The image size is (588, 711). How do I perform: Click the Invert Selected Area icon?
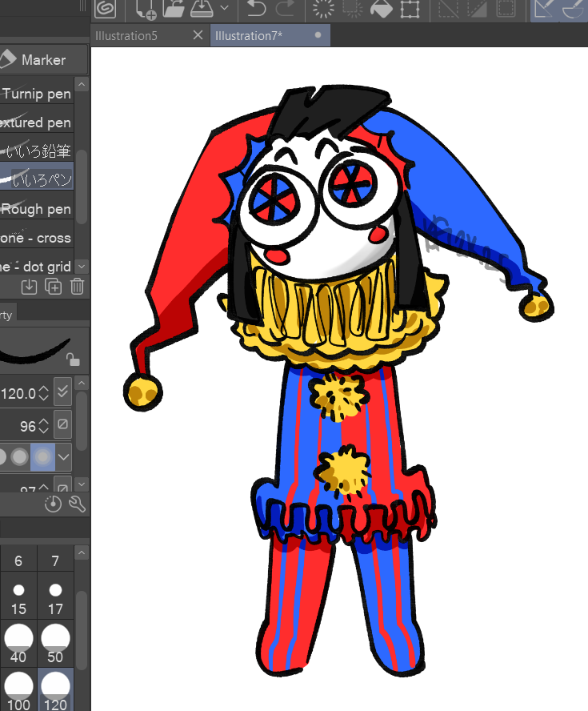coord(477,8)
